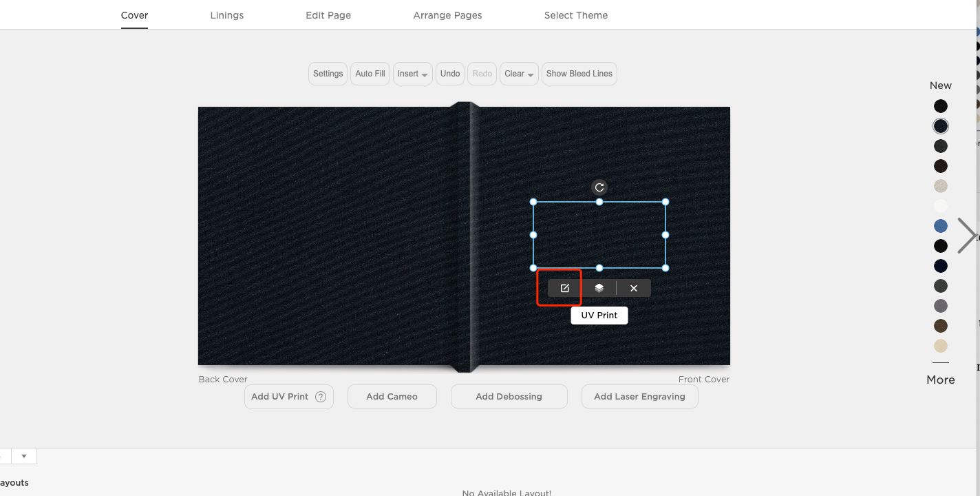The image size is (980, 496).
Task: Open the layers icon in the element toolbar
Action: click(599, 288)
